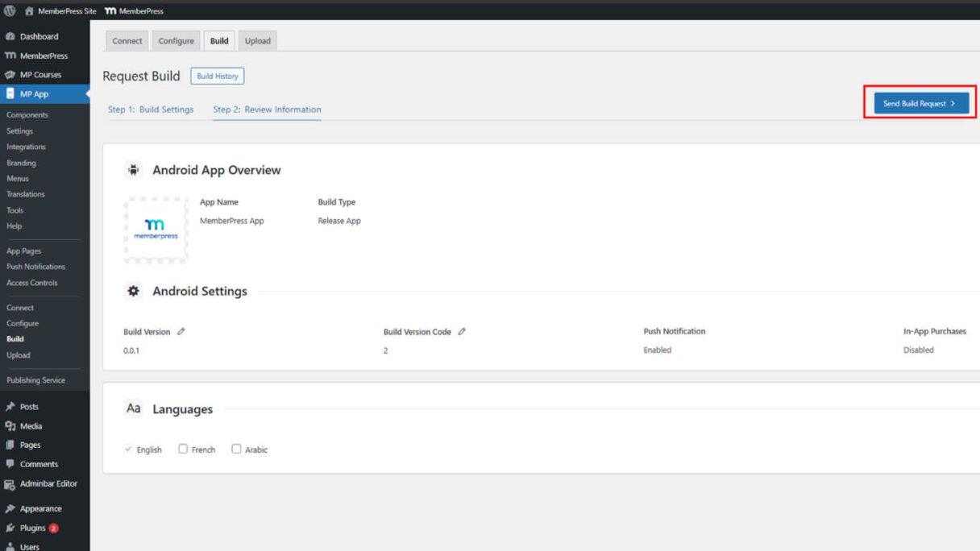The image size is (980, 551).
Task: Click the WordPress logo in the top bar
Action: (x=9, y=11)
